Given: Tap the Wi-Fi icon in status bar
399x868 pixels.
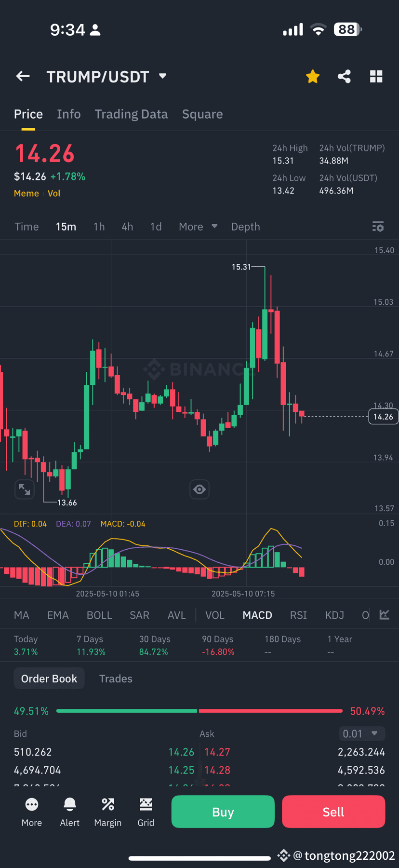Looking at the screenshot, I should click(318, 29).
